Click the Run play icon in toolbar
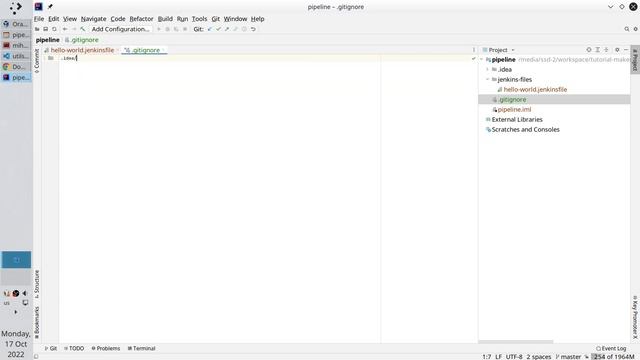 pos(159,29)
